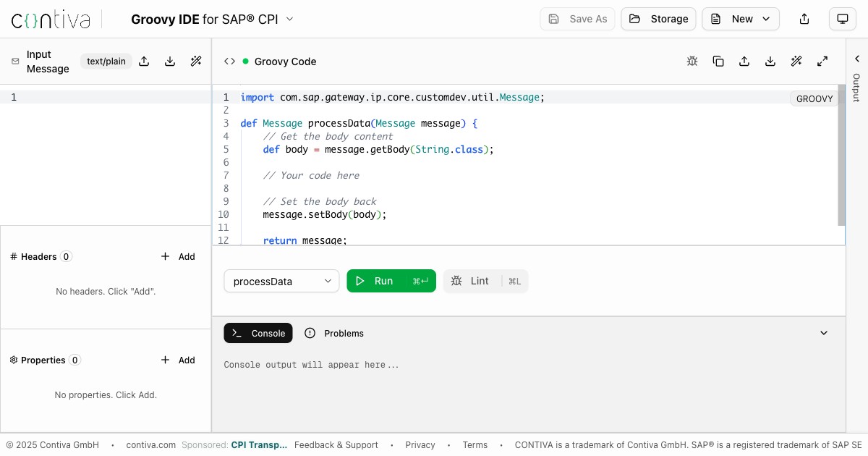Screen dimensions: 868x456
Task: Upload an input message file
Action: [x=144, y=62]
